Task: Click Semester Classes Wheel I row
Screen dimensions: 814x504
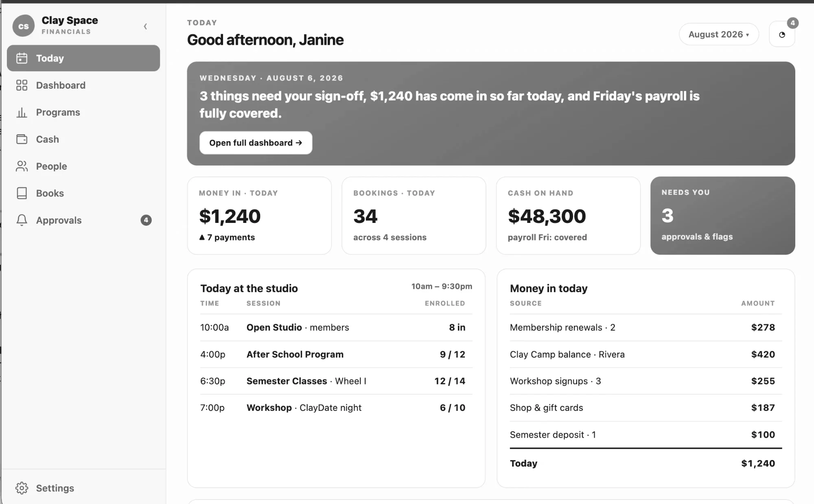Action: pos(336,381)
